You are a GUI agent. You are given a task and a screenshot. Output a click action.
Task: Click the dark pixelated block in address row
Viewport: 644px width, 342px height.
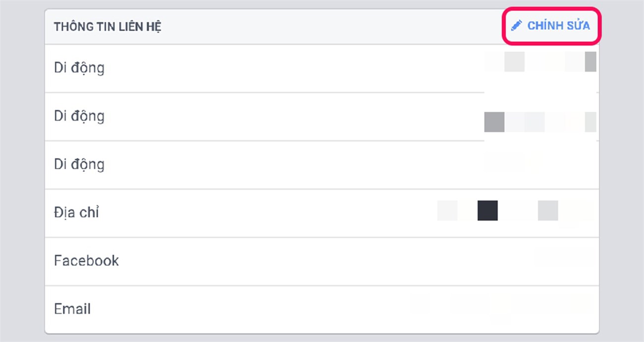tap(487, 210)
